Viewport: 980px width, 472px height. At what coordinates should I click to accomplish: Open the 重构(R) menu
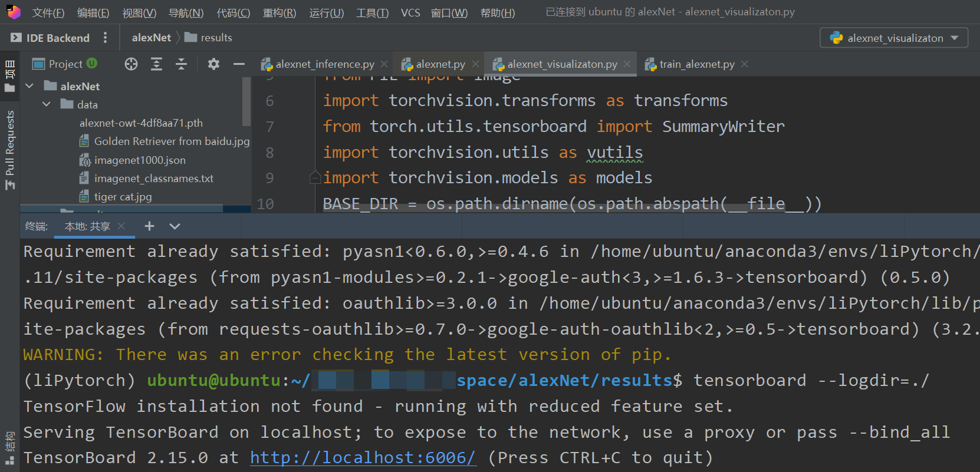(x=279, y=13)
